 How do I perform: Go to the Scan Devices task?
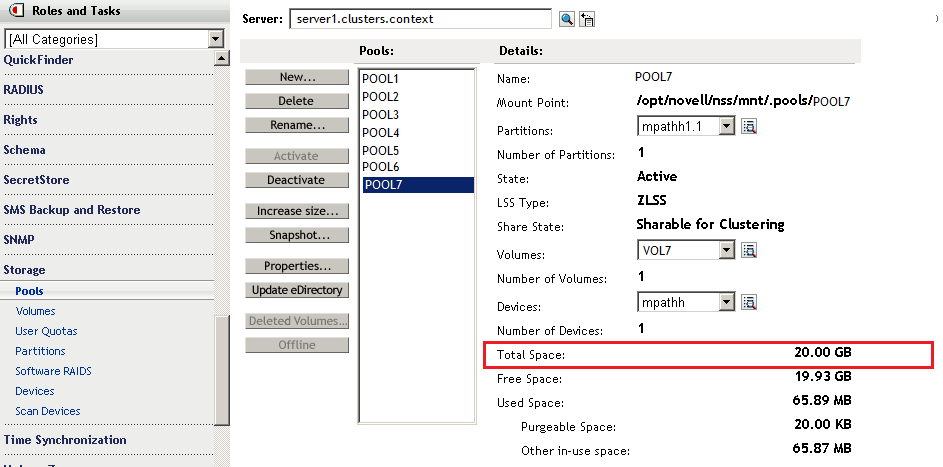(x=48, y=411)
